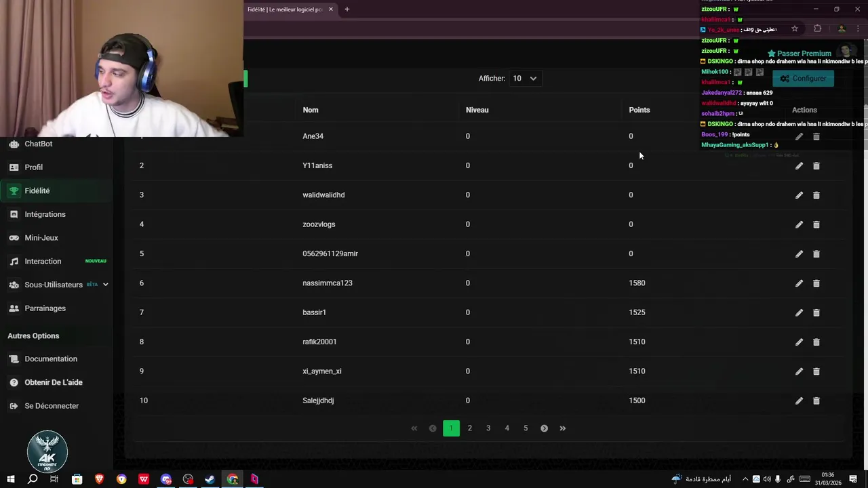Edit the bassir1 entry

[x=799, y=312]
